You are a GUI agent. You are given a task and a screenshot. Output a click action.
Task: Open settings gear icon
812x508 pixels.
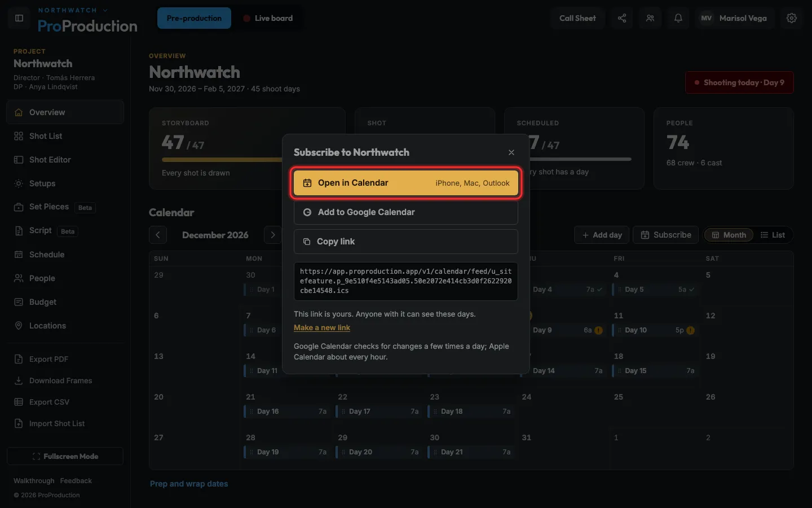click(792, 18)
